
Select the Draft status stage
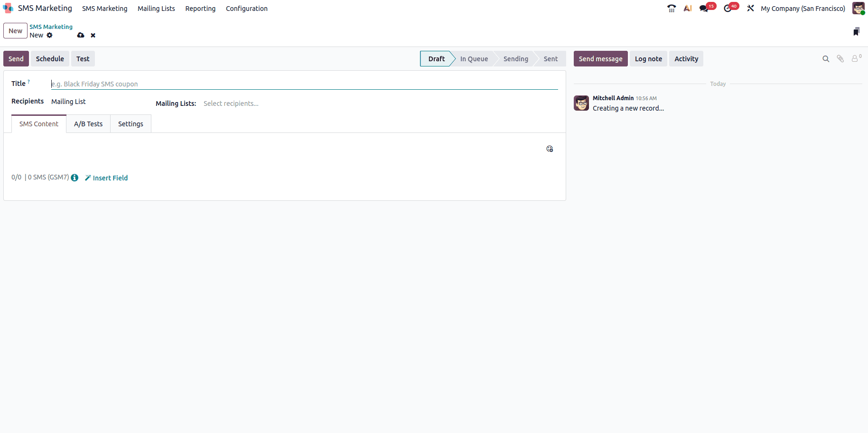point(436,59)
